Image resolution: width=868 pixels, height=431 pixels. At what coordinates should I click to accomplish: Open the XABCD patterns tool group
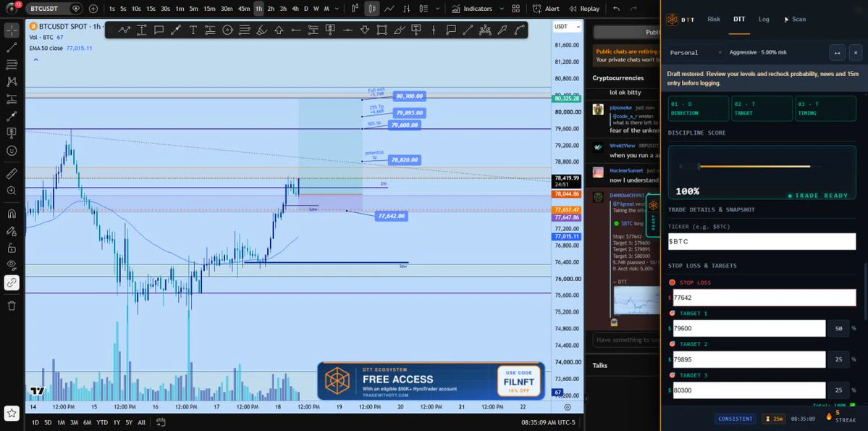point(12,82)
